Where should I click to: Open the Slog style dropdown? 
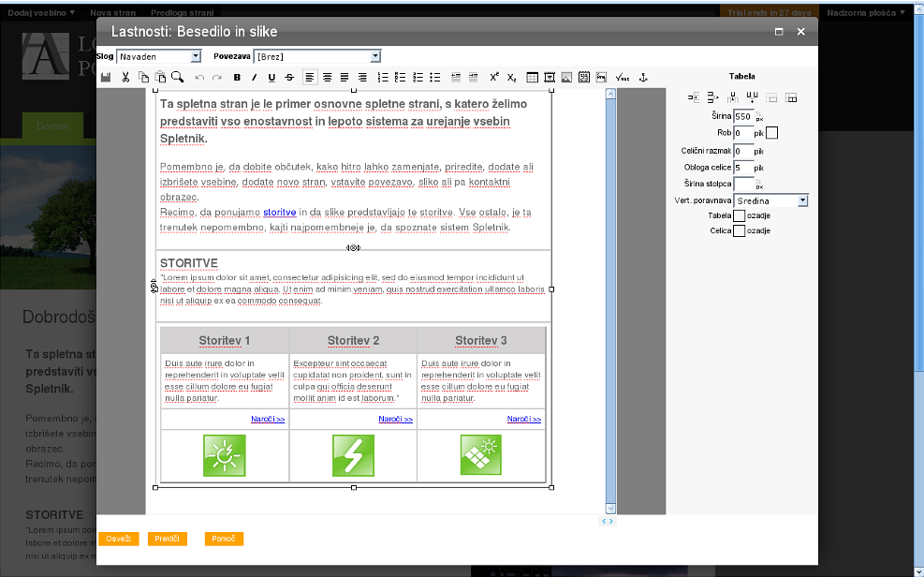158,56
